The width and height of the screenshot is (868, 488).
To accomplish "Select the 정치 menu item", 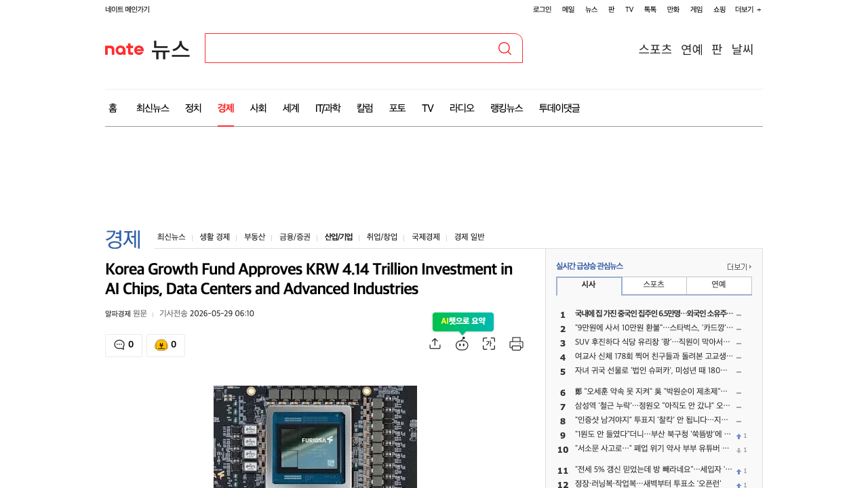I will pos(193,108).
